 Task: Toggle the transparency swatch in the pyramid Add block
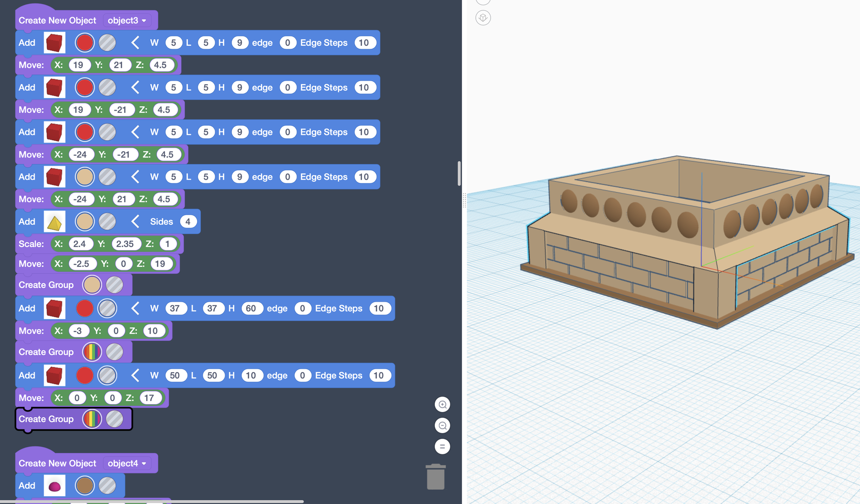(x=107, y=221)
